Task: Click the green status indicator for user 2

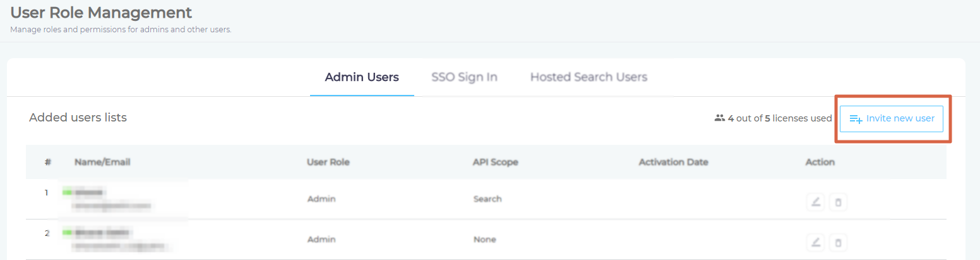Action: pos(67,233)
